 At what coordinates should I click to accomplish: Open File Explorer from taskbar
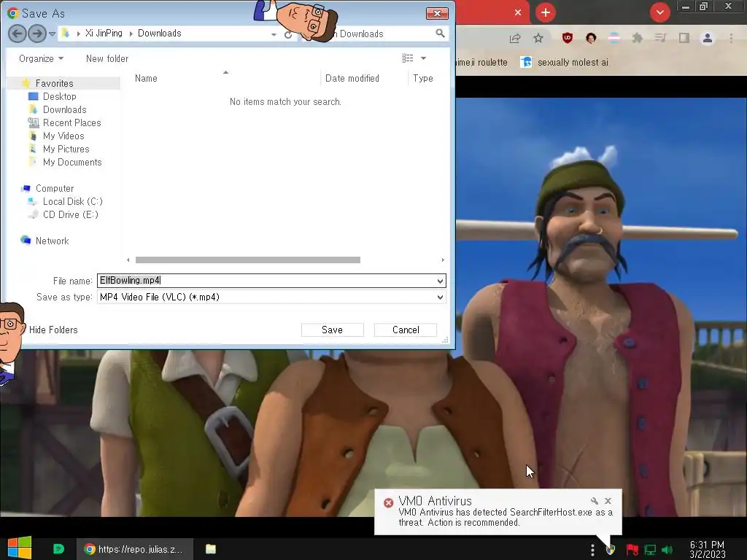click(x=211, y=549)
